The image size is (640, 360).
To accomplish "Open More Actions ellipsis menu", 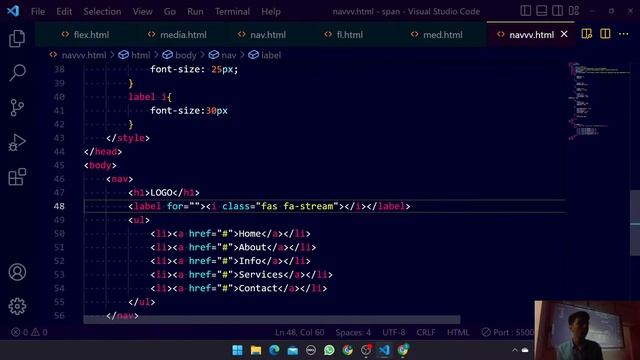I will 624,34.
